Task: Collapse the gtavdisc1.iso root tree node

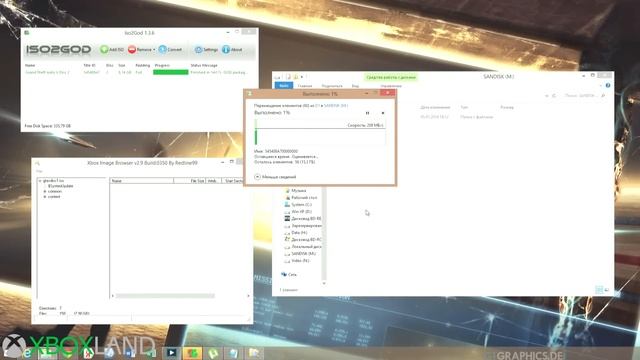Action: [x=40, y=180]
